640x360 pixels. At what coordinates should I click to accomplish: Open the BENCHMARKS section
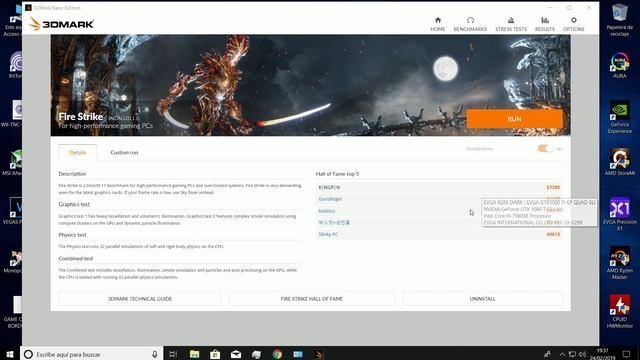point(470,24)
